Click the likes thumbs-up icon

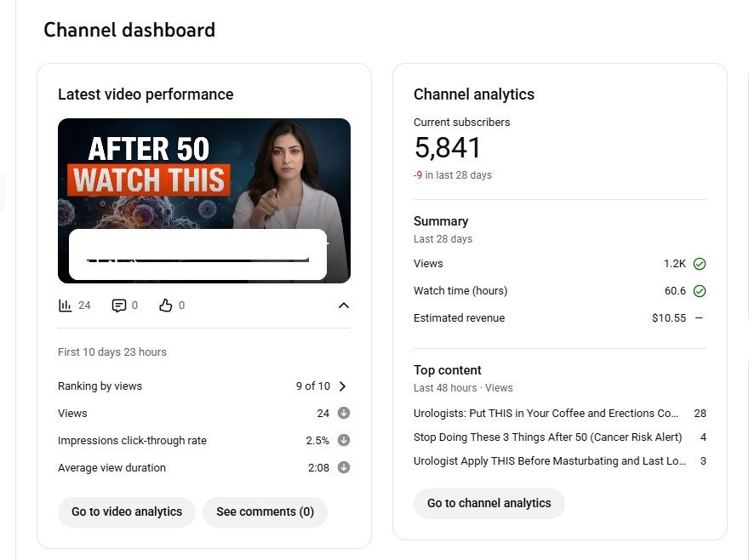coord(166,306)
